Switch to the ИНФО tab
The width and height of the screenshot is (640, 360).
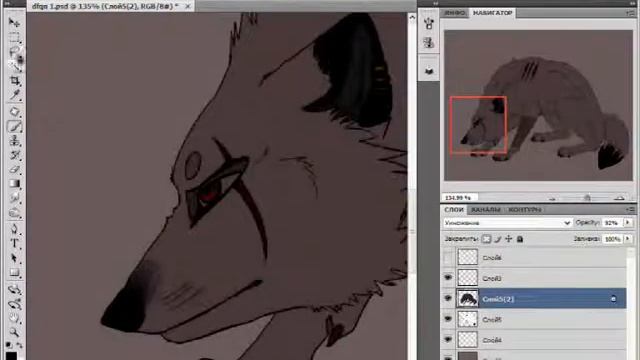pyautogui.click(x=454, y=13)
